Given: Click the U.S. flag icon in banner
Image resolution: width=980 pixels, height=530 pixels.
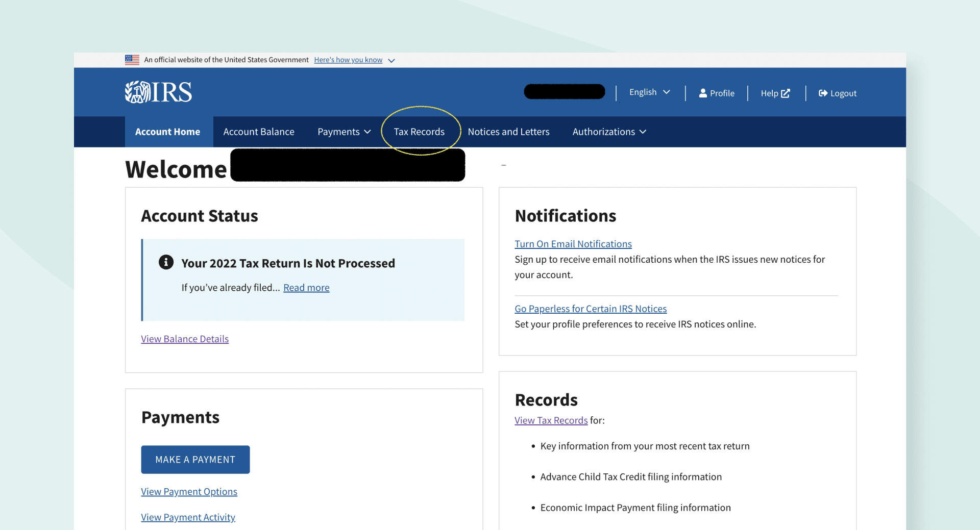Looking at the screenshot, I should point(132,60).
